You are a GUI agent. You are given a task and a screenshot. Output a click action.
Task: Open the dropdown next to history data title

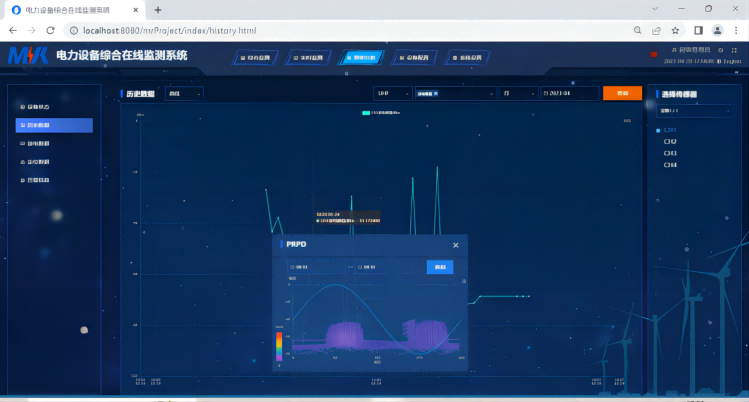184,93
